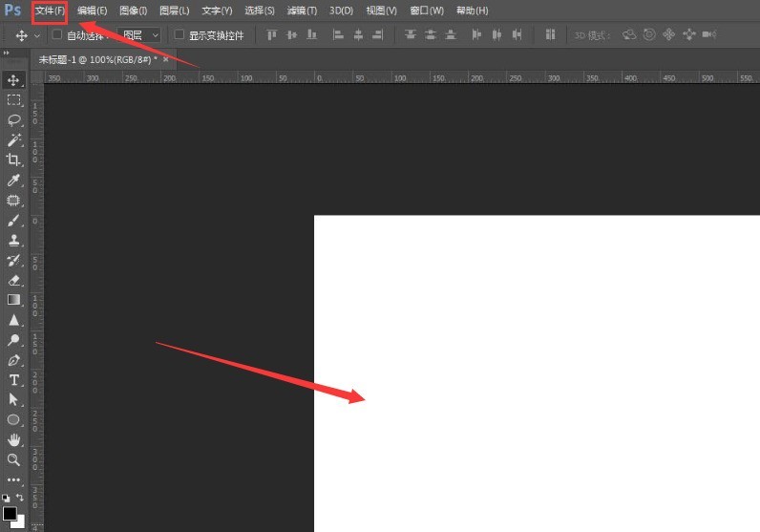Select the Crop tool

click(x=14, y=160)
